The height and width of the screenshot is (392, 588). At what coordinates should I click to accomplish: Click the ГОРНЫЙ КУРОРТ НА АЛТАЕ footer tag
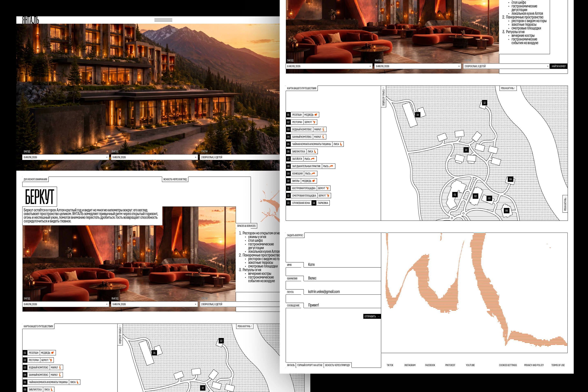[310, 365]
